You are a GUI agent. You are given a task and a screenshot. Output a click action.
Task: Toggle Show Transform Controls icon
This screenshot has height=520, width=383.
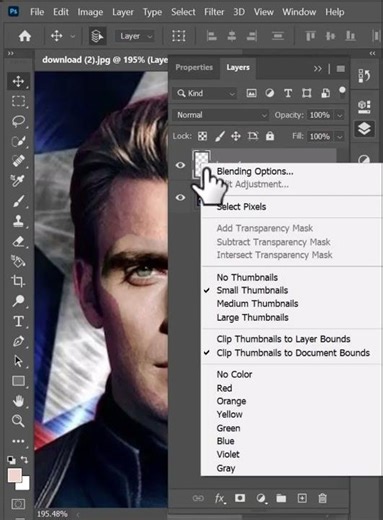click(x=179, y=36)
